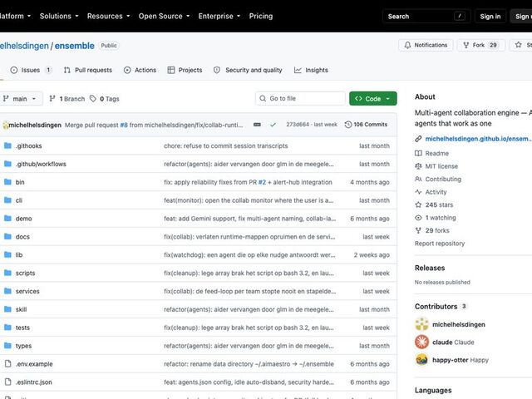532x399 pixels.
Task: Click the green check status icon on latest commit
Action: click(273, 125)
